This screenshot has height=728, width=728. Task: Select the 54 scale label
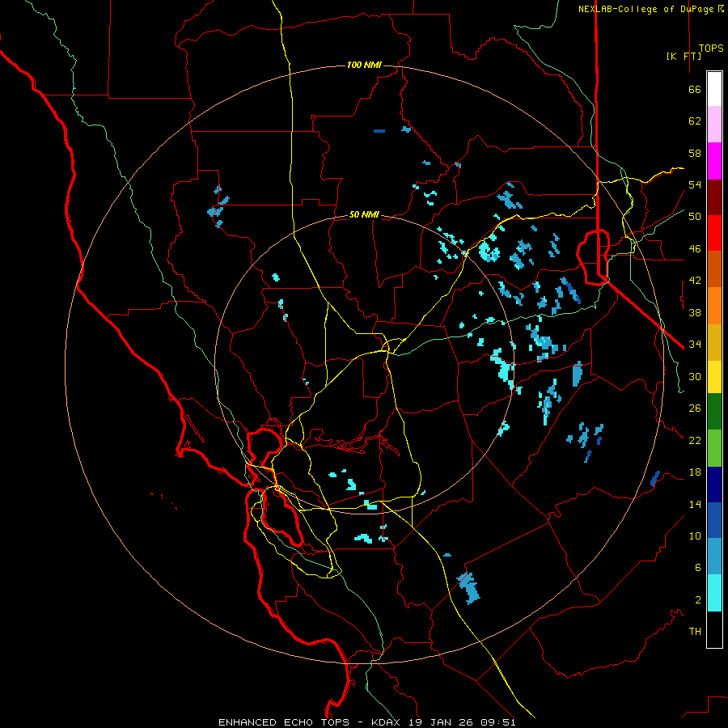(695, 184)
